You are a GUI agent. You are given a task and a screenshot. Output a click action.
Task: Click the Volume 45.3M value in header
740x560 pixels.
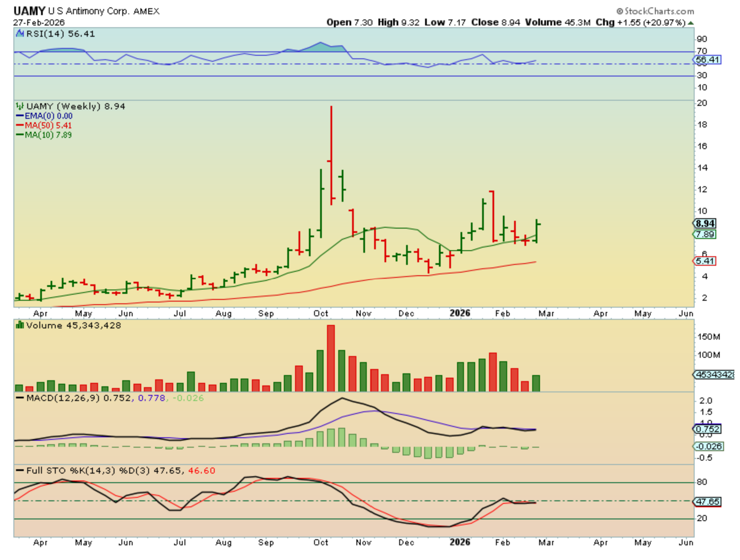click(558, 22)
